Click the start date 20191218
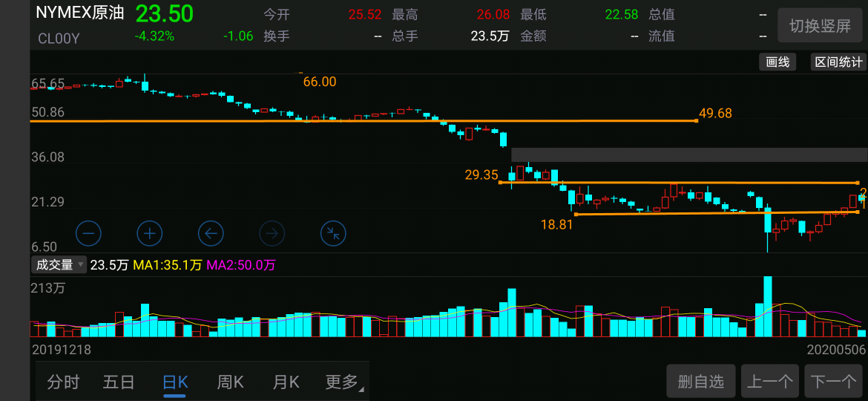 pyautogui.click(x=62, y=350)
